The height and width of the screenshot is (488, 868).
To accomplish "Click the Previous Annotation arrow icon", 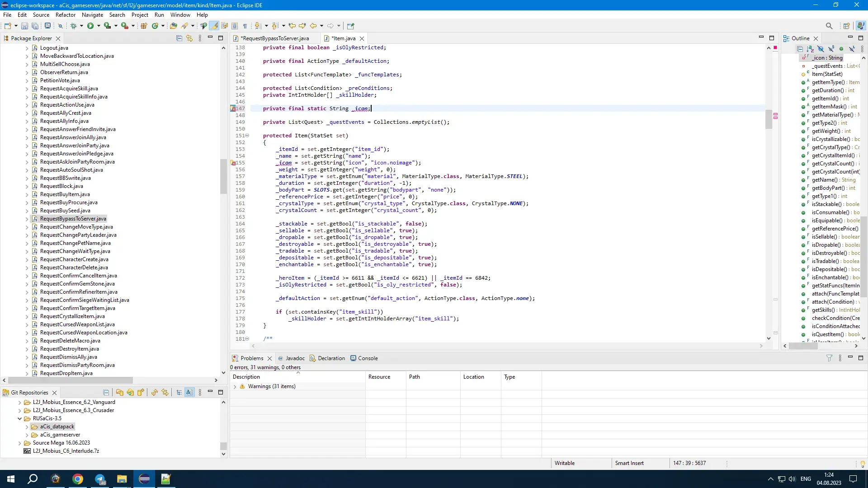I will [275, 26].
